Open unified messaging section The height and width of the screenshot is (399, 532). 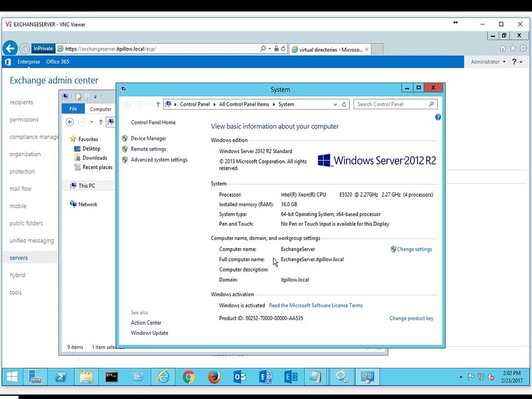pyautogui.click(x=32, y=241)
